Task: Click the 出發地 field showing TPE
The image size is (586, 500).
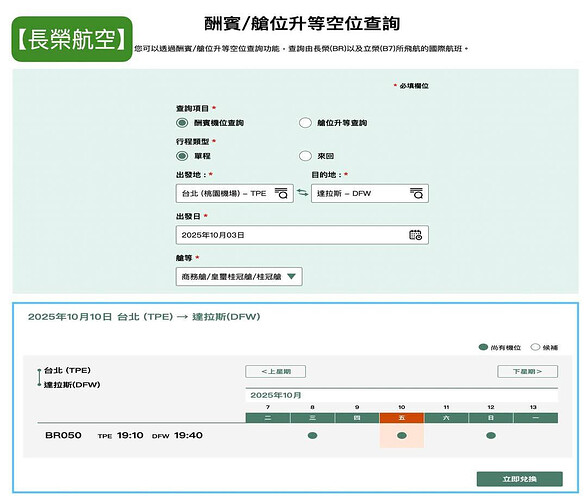Action: click(235, 193)
